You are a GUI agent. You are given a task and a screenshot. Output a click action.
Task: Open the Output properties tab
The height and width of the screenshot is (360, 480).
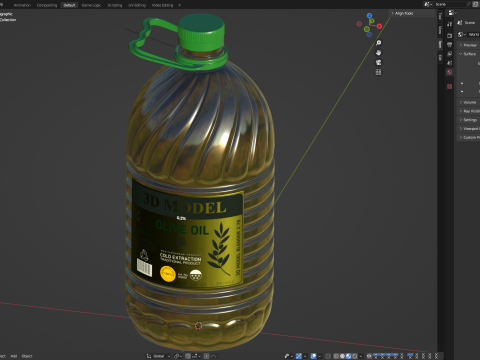pos(449,45)
